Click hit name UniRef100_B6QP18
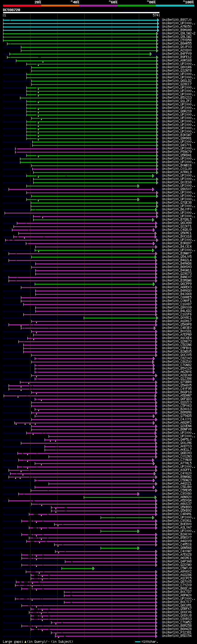 coord(177,392)
